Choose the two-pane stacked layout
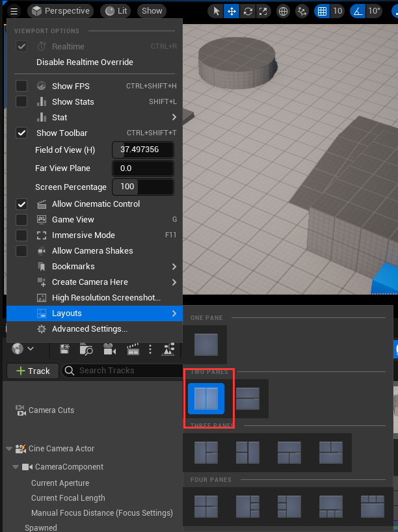This screenshot has width=398, height=532. (x=248, y=398)
